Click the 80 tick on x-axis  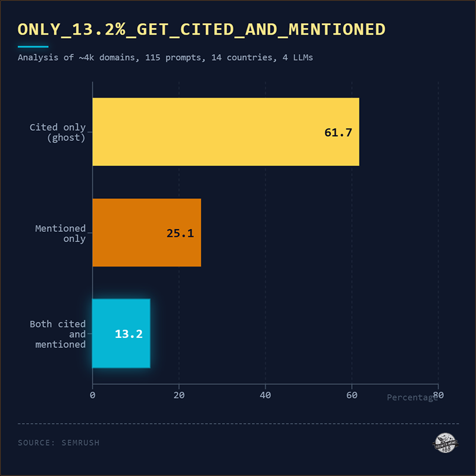coord(439,394)
